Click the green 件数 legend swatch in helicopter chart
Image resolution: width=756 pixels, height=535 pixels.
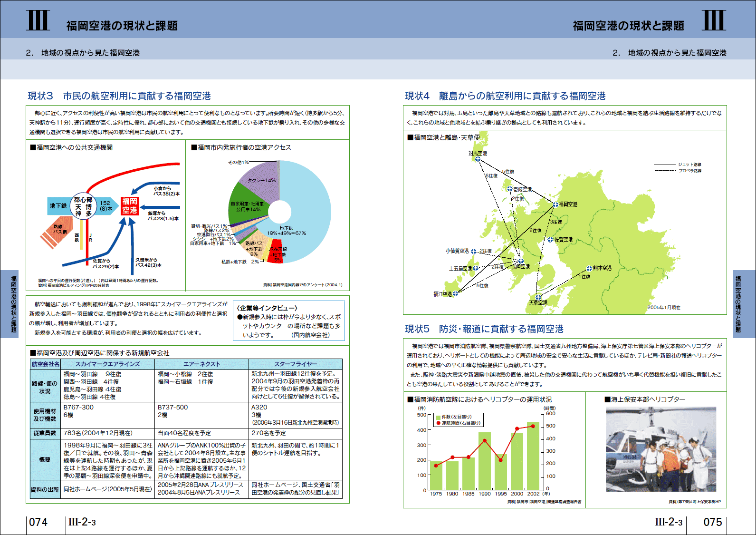click(x=438, y=417)
